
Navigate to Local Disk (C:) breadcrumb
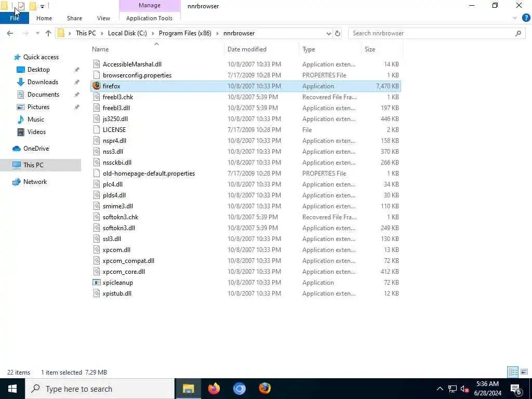pos(128,33)
